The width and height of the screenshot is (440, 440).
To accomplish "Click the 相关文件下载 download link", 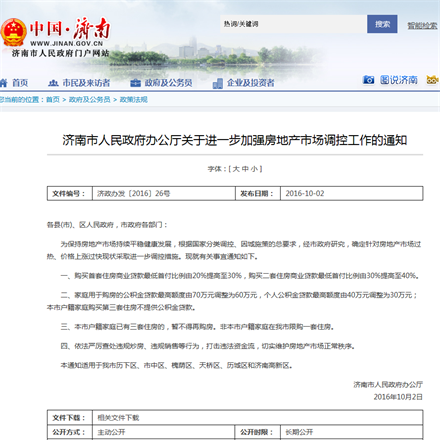I will tap(118, 418).
